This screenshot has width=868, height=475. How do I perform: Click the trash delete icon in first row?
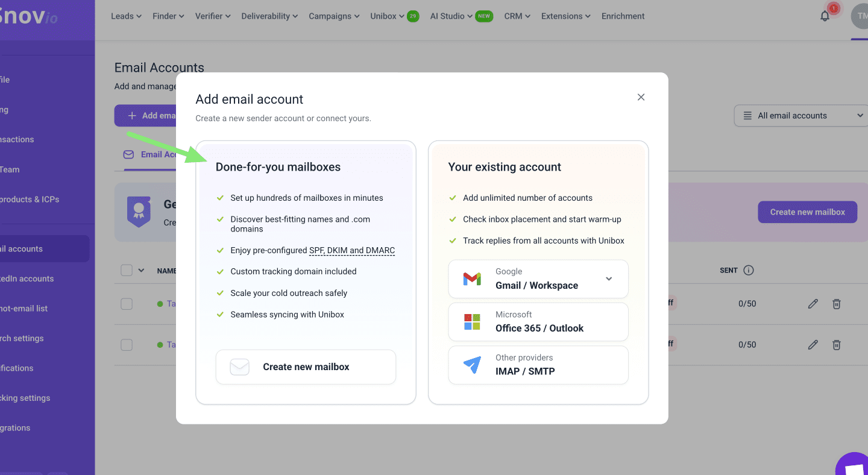[837, 304]
